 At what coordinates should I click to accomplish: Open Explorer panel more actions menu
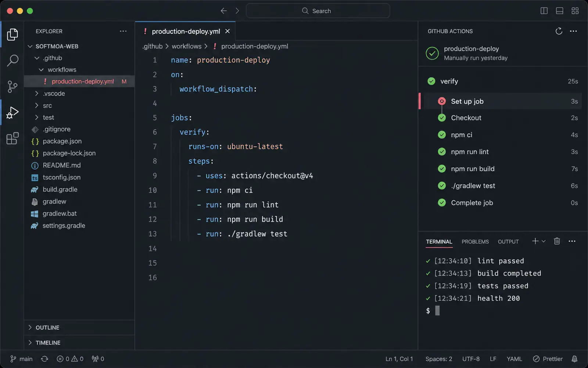tap(123, 31)
